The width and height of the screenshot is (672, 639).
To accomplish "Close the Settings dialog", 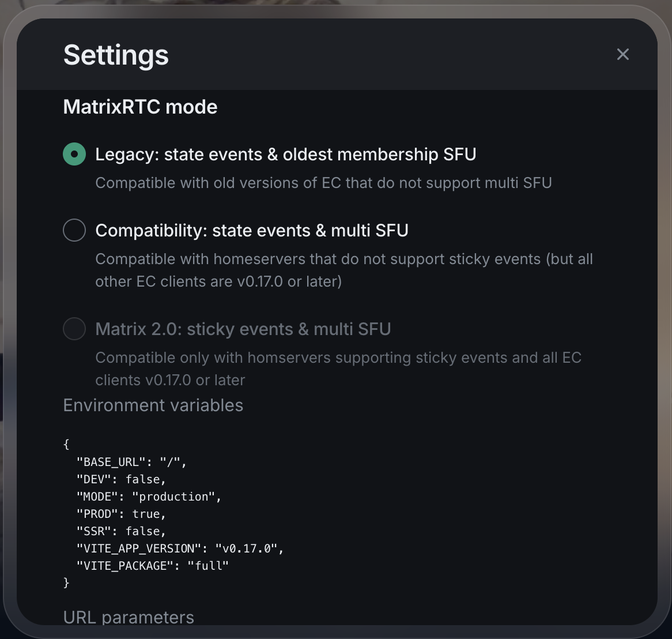I will click(622, 54).
